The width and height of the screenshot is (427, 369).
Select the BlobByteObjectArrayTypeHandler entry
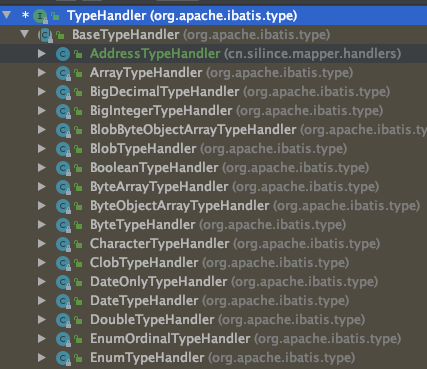pos(213,130)
